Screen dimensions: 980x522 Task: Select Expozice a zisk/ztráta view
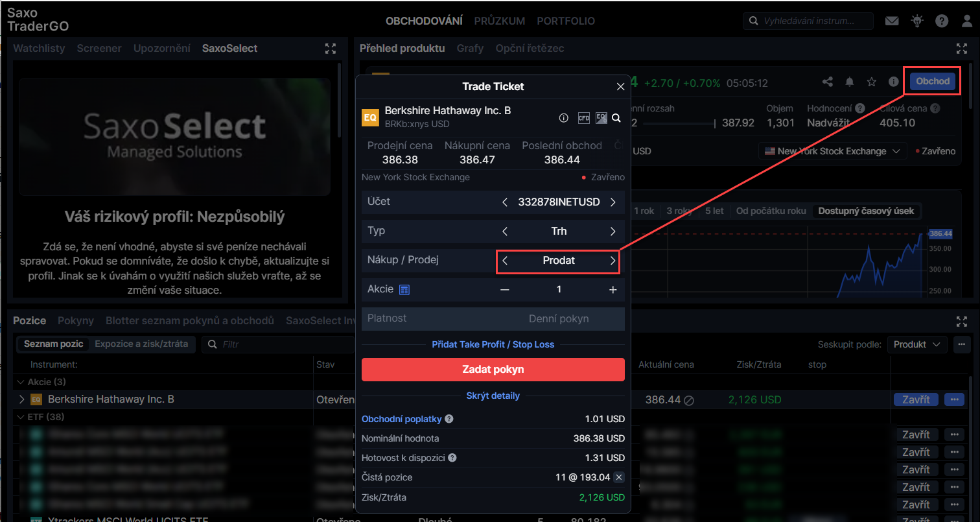(x=141, y=344)
